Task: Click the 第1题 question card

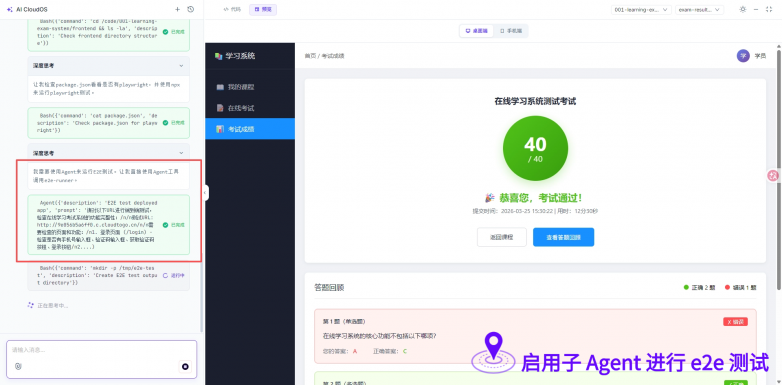Action: (535, 336)
